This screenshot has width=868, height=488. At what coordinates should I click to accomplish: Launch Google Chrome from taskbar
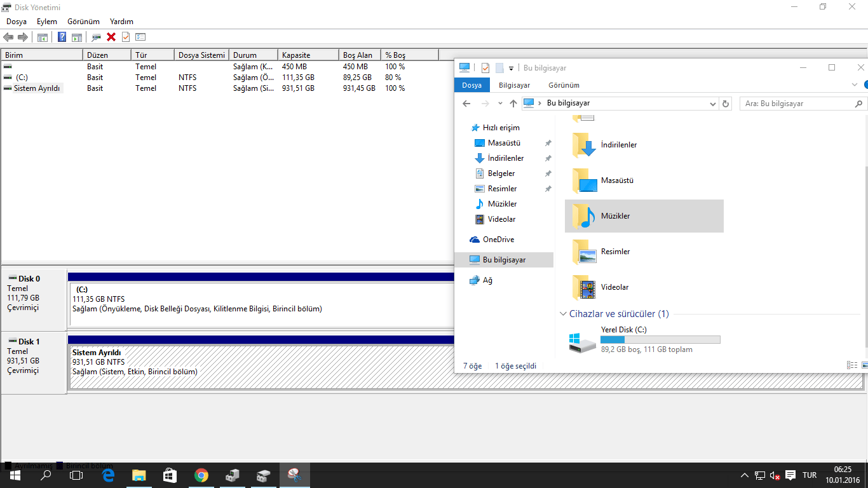[x=201, y=475]
